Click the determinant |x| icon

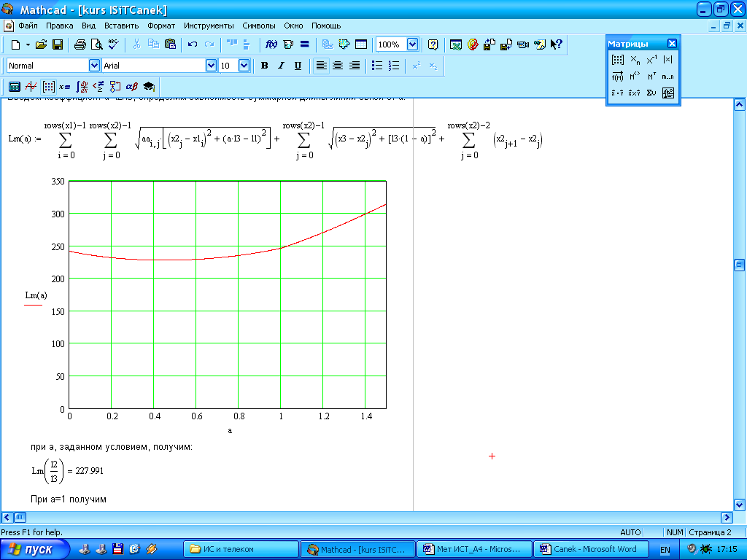(x=668, y=60)
